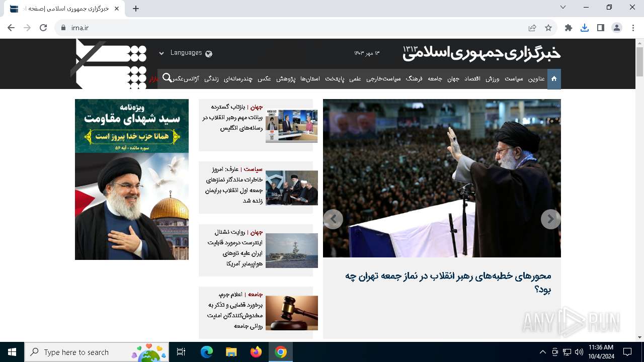The width and height of the screenshot is (644, 362).
Task: Open main headline about Friday prayer sermons
Action: (448, 282)
